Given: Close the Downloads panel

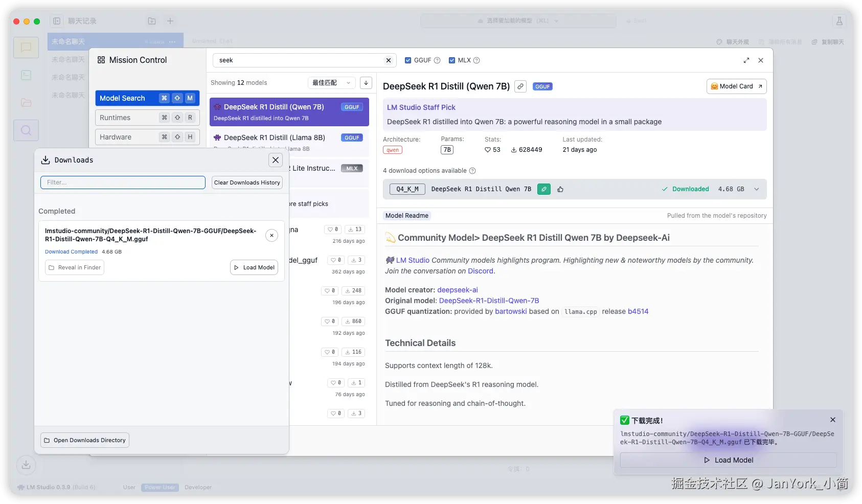Looking at the screenshot, I should (276, 160).
